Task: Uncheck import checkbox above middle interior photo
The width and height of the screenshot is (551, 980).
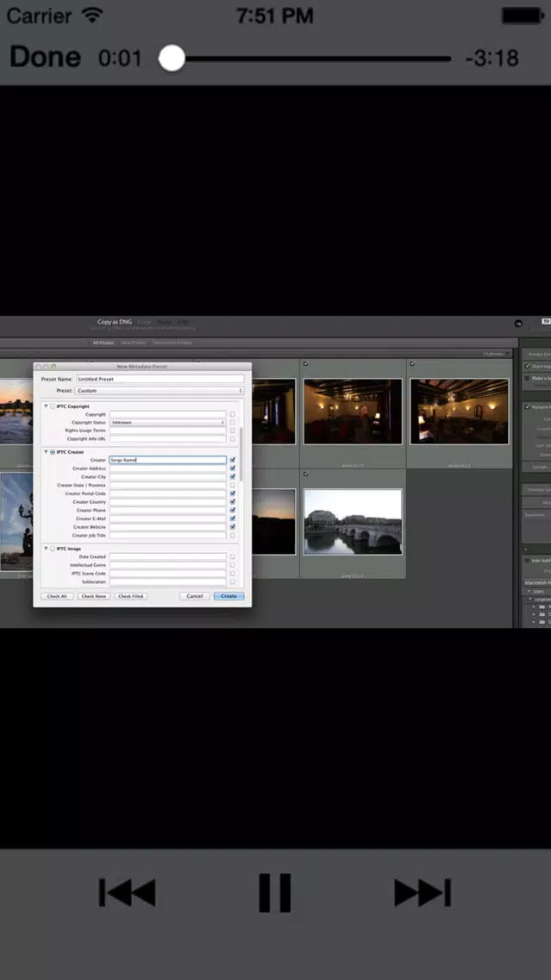Action: [x=305, y=364]
